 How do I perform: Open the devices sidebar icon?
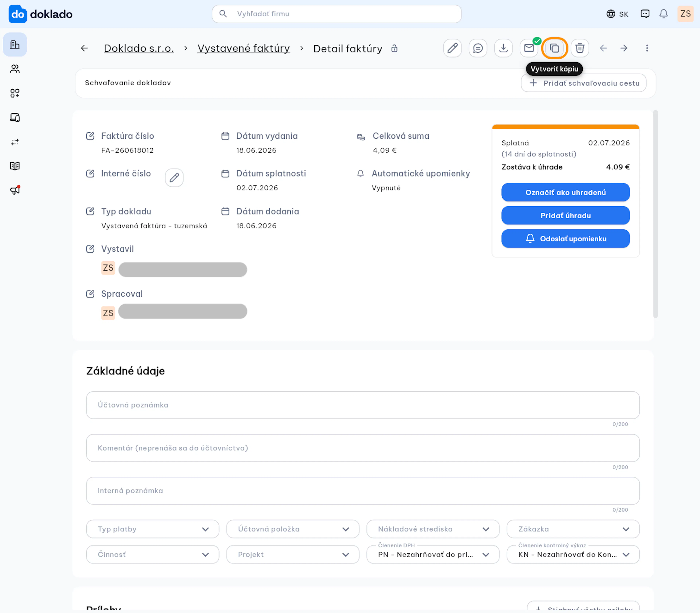coord(15,117)
